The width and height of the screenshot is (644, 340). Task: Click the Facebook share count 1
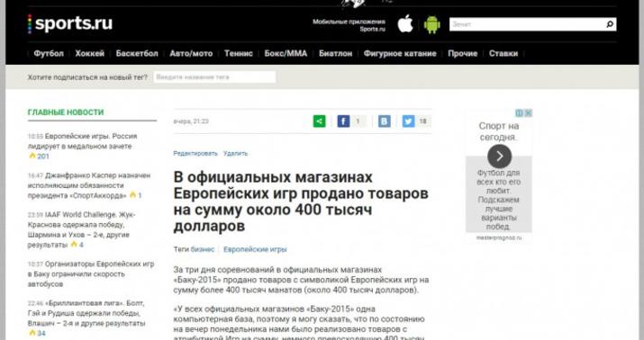tap(358, 121)
